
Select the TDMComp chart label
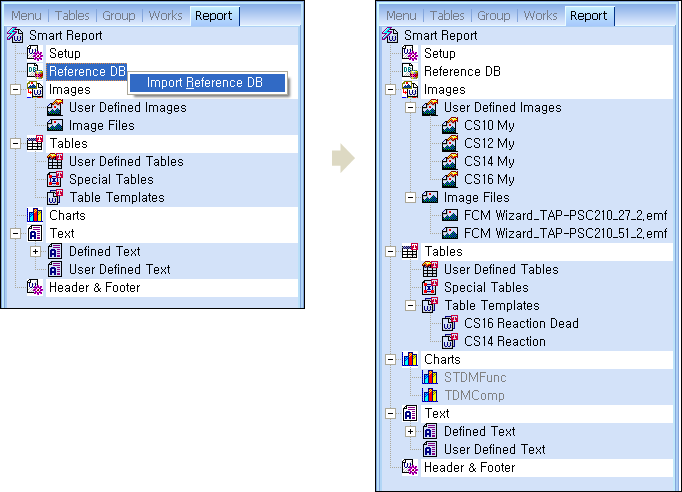(476, 396)
